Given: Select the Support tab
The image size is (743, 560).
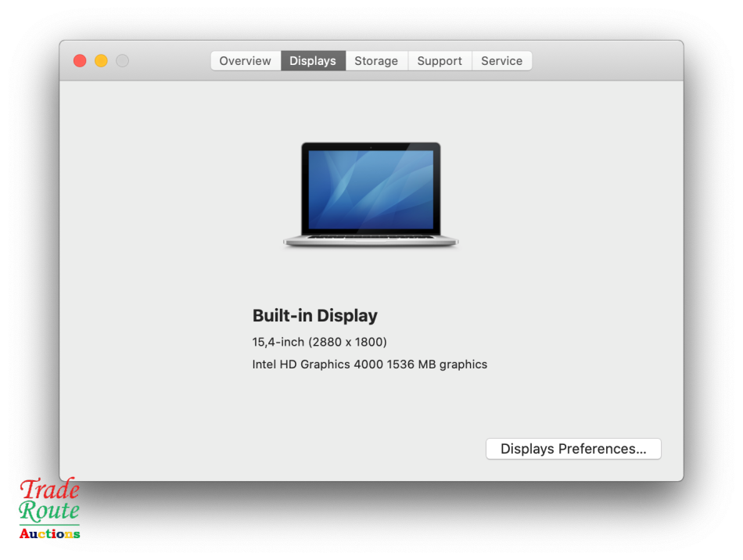Looking at the screenshot, I should 440,60.
